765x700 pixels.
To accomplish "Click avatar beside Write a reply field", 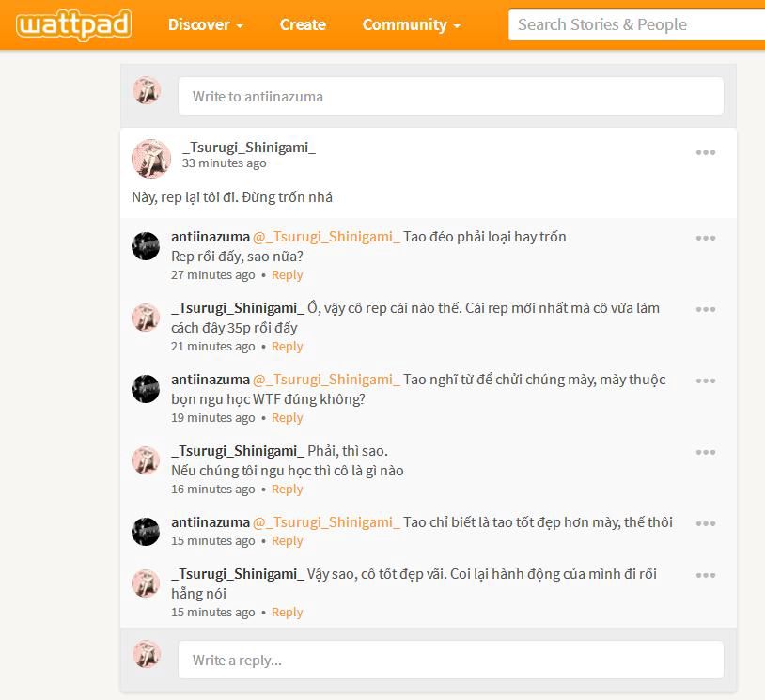I will (147, 654).
